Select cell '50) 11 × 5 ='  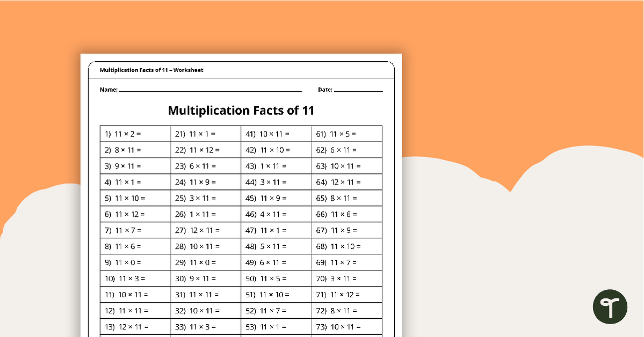point(277,279)
